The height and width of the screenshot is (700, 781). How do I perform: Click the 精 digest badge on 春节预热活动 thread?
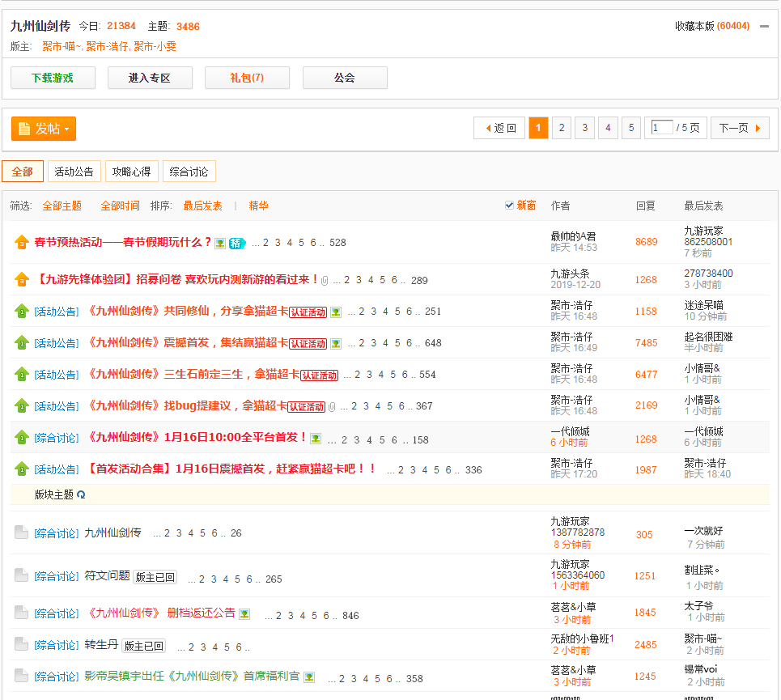[x=236, y=244]
